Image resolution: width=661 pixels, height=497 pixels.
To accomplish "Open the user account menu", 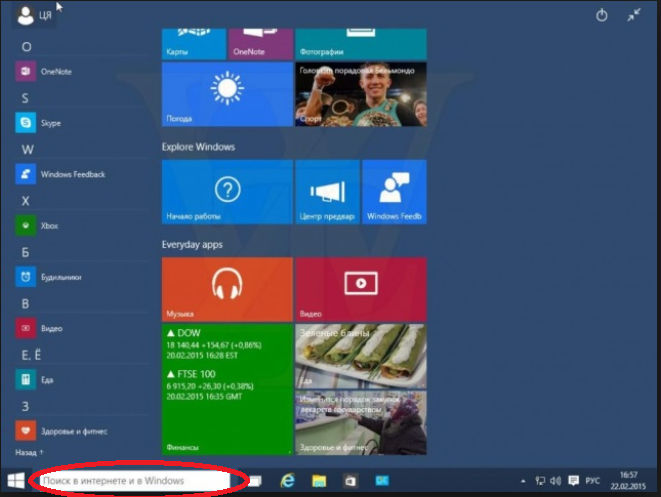I will click(28, 15).
